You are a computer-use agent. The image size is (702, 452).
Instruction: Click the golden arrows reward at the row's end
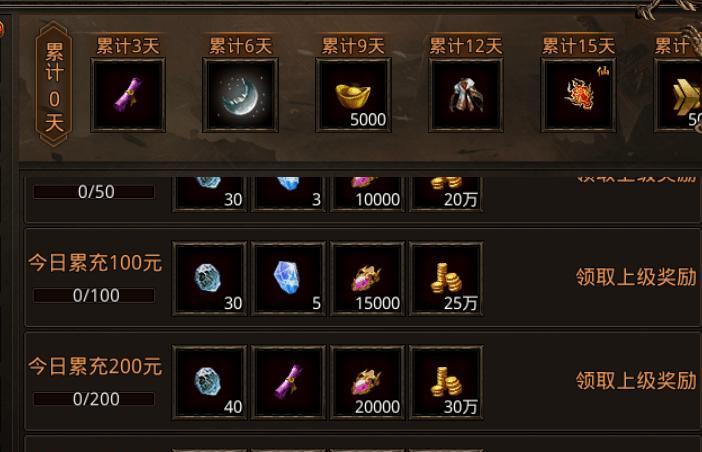tap(680, 95)
